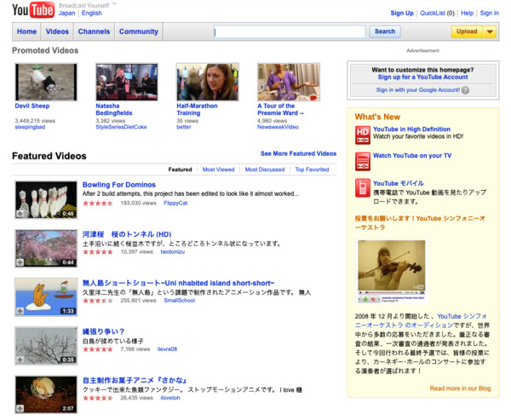511x420 pixels.
Task: Click the red TV icon in What's New
Action: coord(362,160)
